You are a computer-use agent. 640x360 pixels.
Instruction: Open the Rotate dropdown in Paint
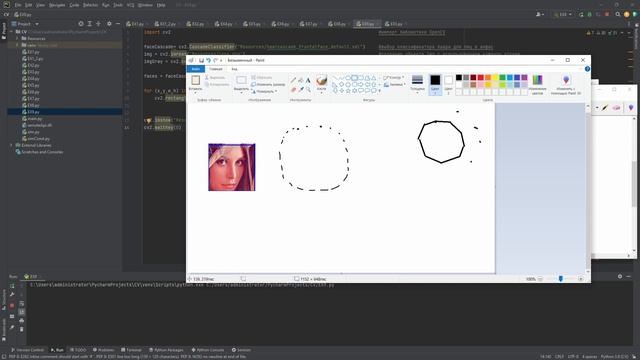tap(264, 91)
